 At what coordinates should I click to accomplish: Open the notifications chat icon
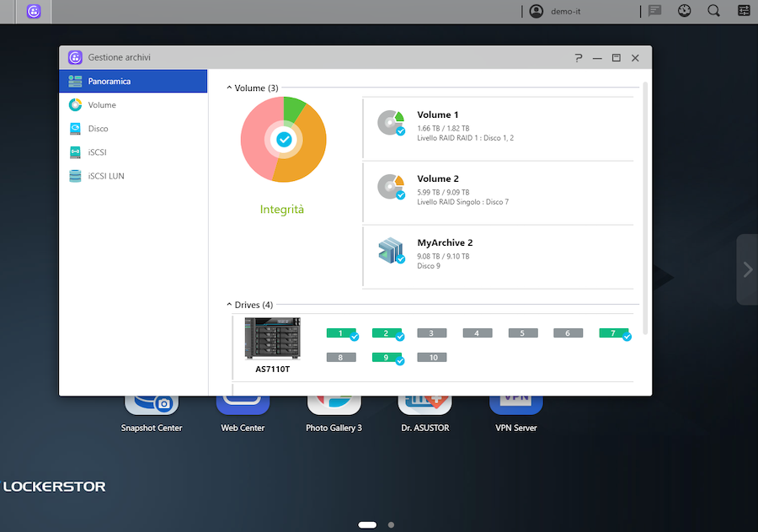655,11
